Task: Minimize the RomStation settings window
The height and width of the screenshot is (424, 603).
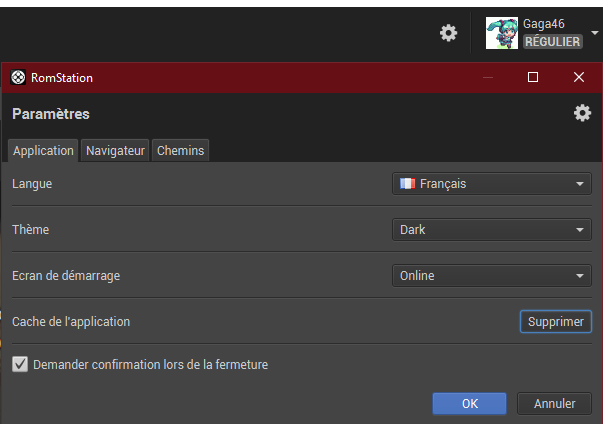Action: (487, 77)
